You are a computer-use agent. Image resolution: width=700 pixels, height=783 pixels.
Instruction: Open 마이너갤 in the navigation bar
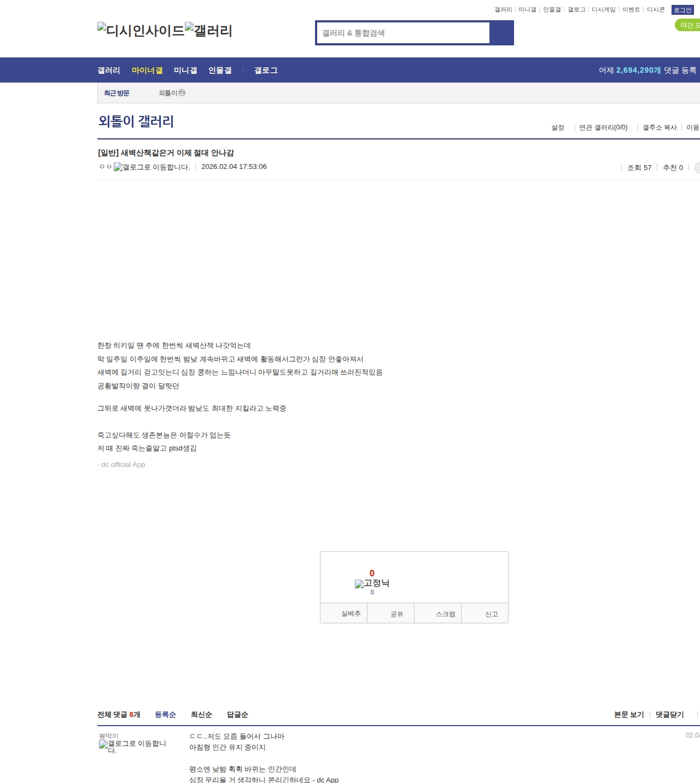[x=147, y=70]
